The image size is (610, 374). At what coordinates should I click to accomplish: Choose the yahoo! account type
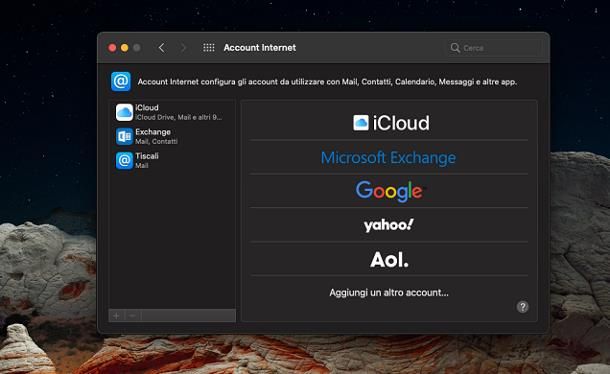coord(389,225)
